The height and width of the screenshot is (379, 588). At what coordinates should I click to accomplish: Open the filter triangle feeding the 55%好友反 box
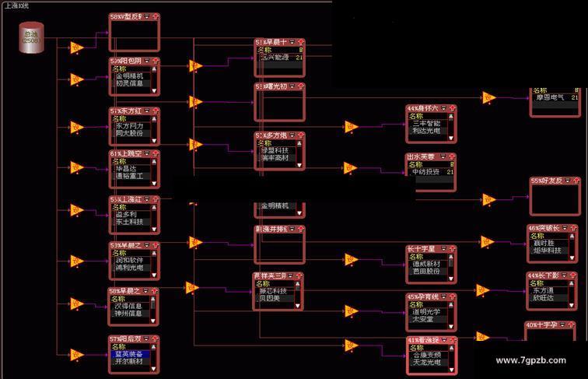[489, 200]
